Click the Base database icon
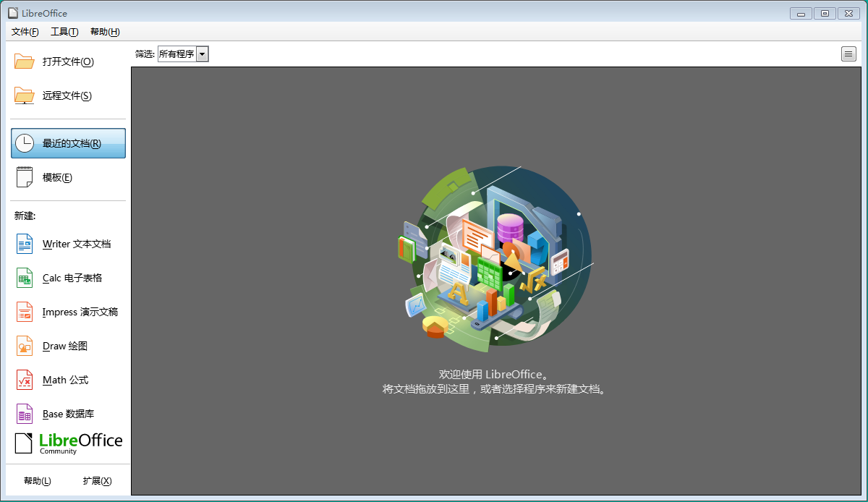Image resolution: width=868 pixels, height=502 pixels. pos(25,414)
